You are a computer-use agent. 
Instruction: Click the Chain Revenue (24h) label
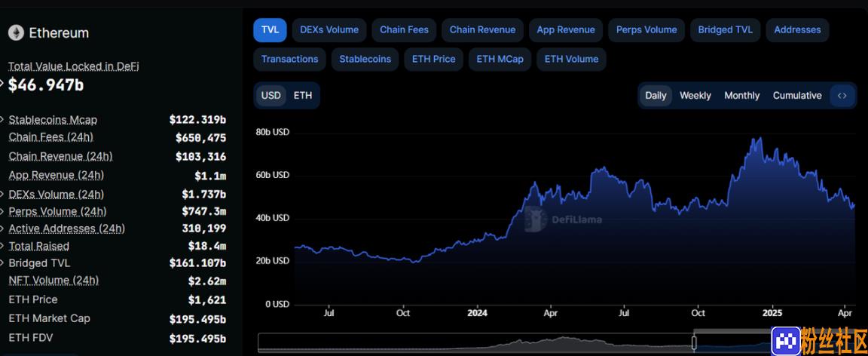60,156
